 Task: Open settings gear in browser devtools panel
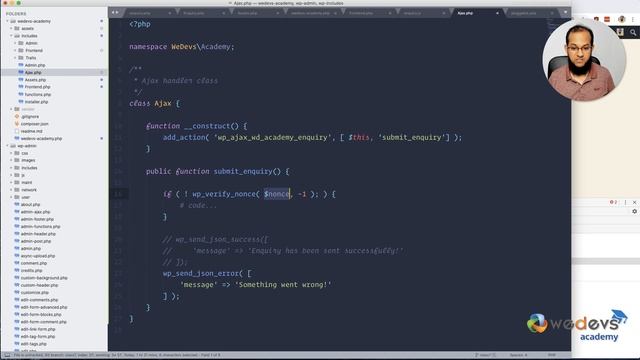pos(634,211)
